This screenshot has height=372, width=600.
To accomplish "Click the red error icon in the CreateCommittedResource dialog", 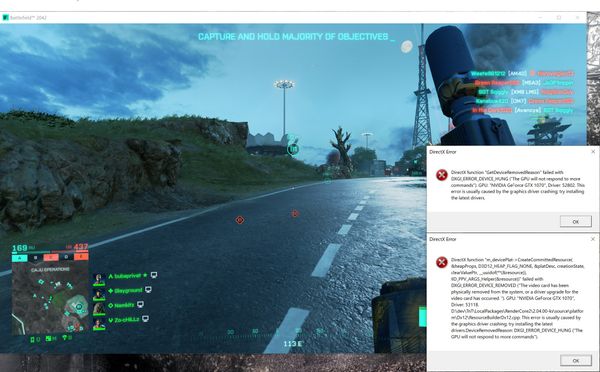I will point(442,263).
